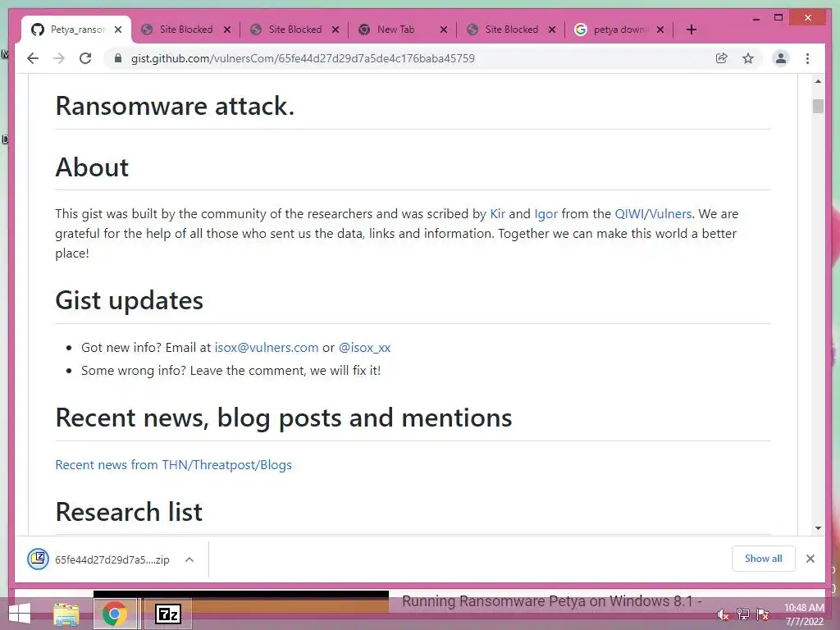Open the Kir author link
This screenshot has width=840, height=630.
[x=497, y=214]
